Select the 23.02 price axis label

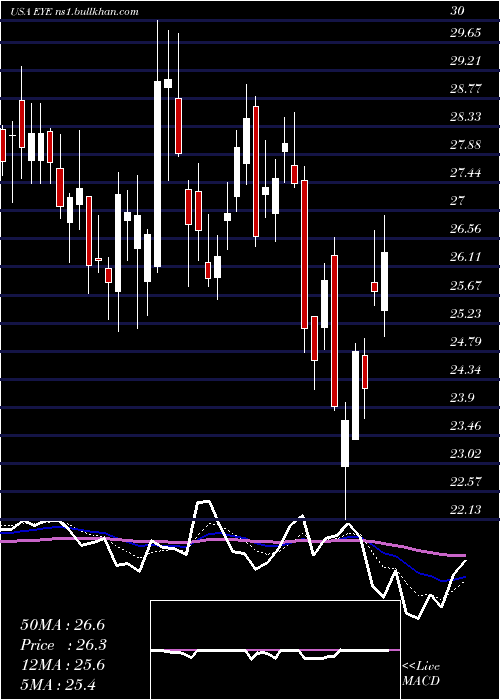click(466, 454)
